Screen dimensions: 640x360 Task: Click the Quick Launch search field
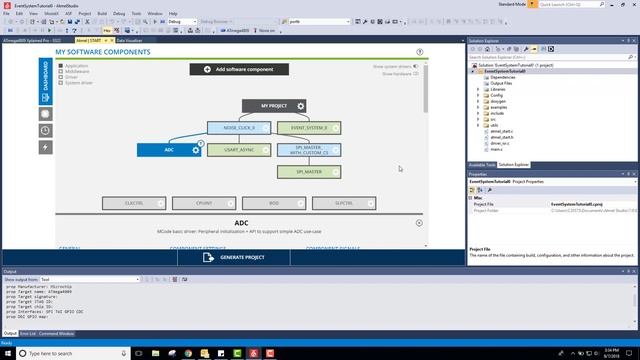coord(571,4)
